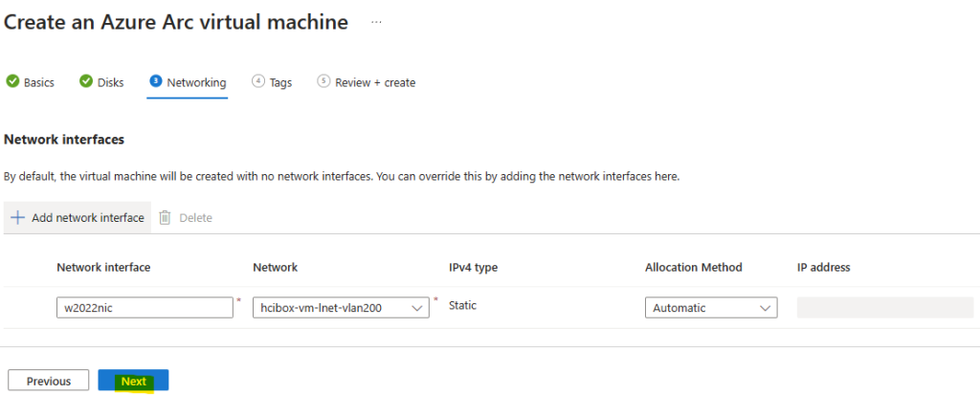This screenshot has width=980, height=395.
Task: Click the Static IPv4 type value
Action: pyautogui.click(x=462, y=306)
